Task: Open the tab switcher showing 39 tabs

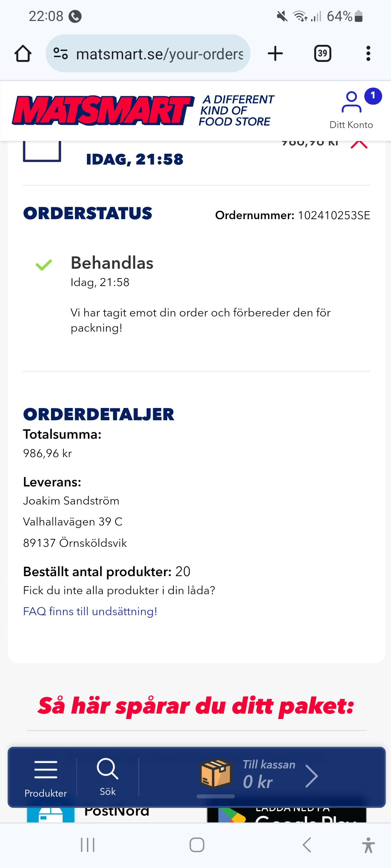Action: (322, 54)
